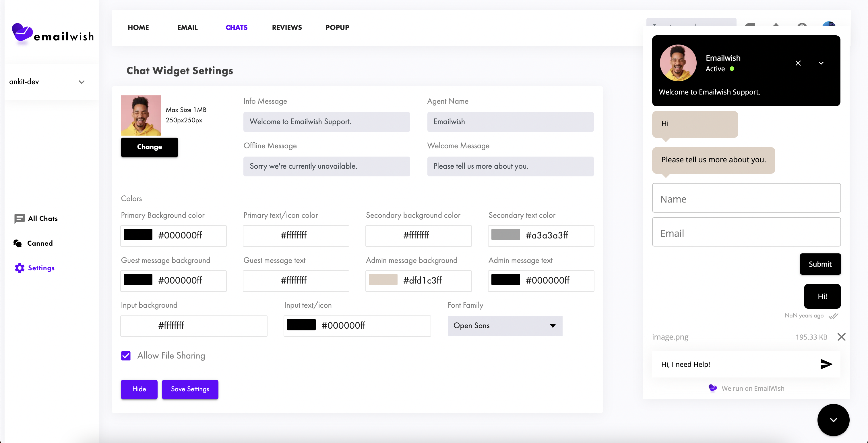Open the Admin message background beige swatch
Screen dimensions: 868x443
click(383, 280)
